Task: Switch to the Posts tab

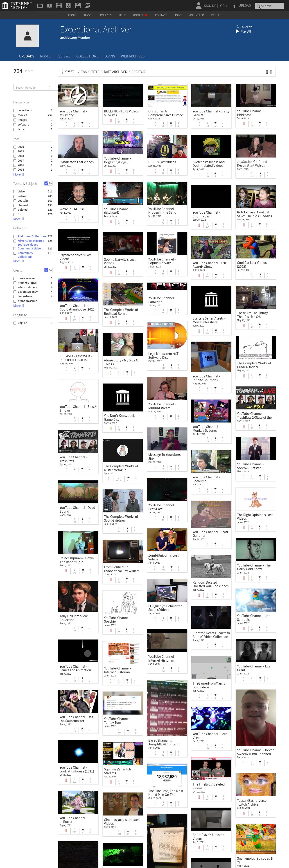Action: [x=45, y=56]
